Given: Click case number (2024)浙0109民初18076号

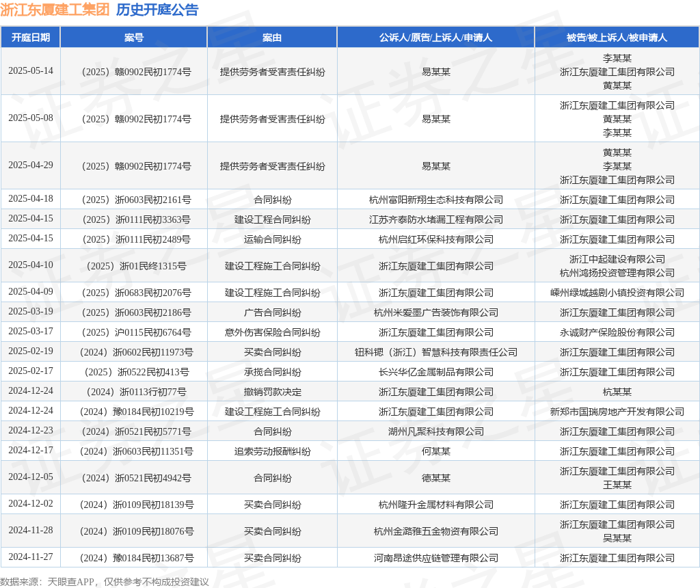Looking at the screenshot, I should click(136, 531).
